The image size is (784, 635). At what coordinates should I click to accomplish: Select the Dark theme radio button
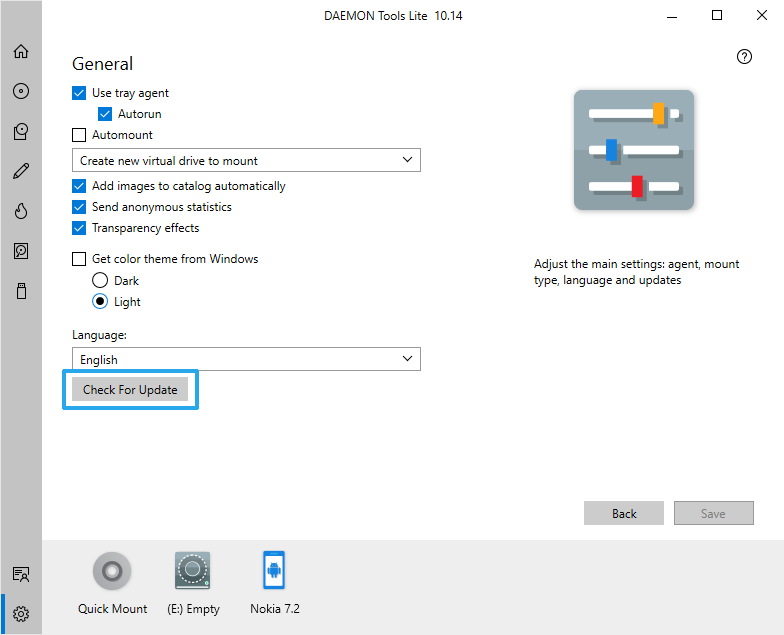tap(100, 280)
